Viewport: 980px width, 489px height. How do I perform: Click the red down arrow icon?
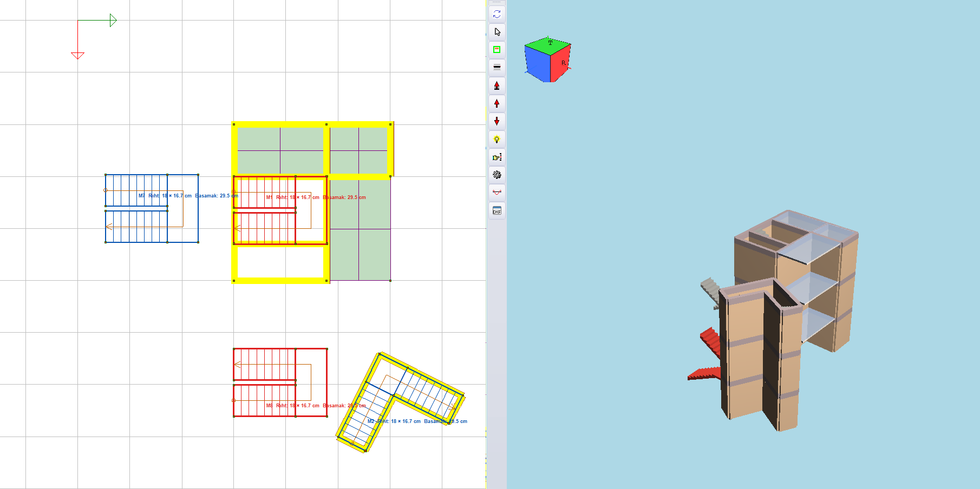tap(496, 121)
